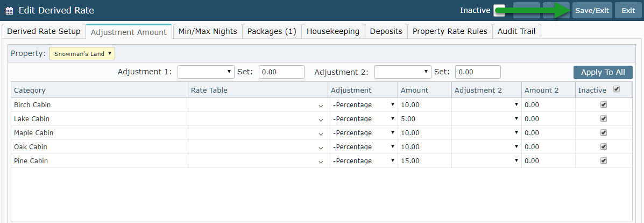The width and height of the screenshot is (644, 223).
Task: Open the Deposits tab
Action: tap(386, 31)
